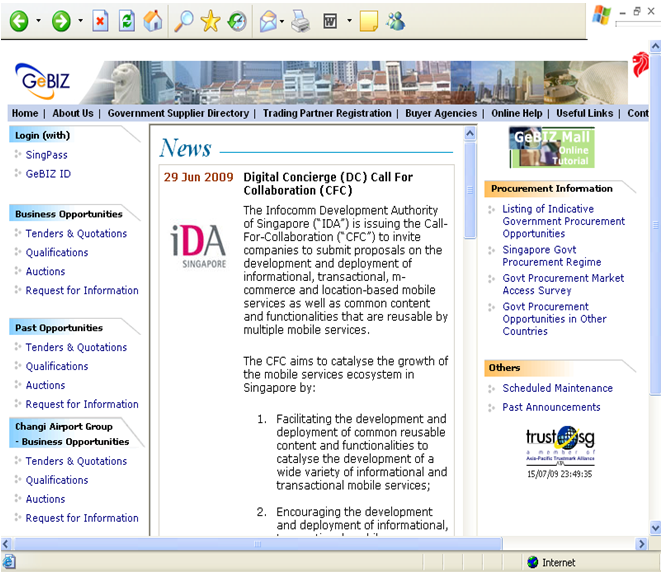This screenshot has height=575, width=661.
Task: Click the browser Back arrow button
Action: pyautogui.click(x=19, y=21)
